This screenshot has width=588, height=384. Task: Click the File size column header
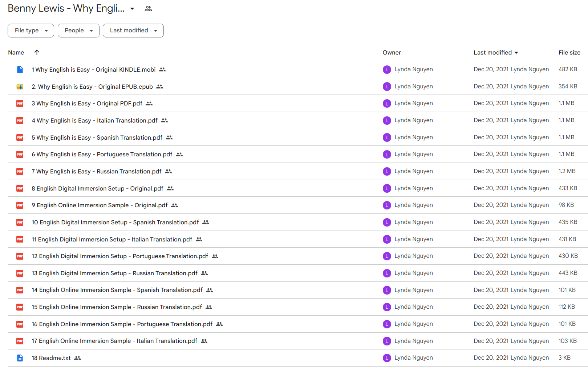tap(569, 53)
